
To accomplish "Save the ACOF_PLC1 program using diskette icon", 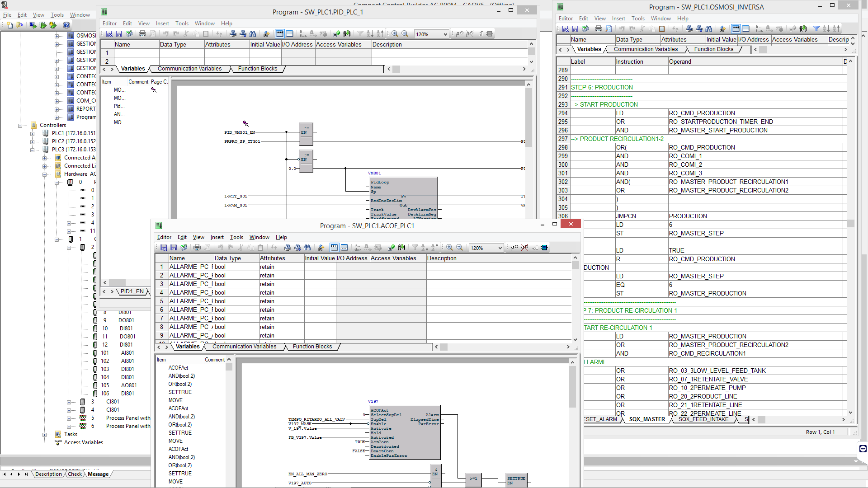I will 174,248.
